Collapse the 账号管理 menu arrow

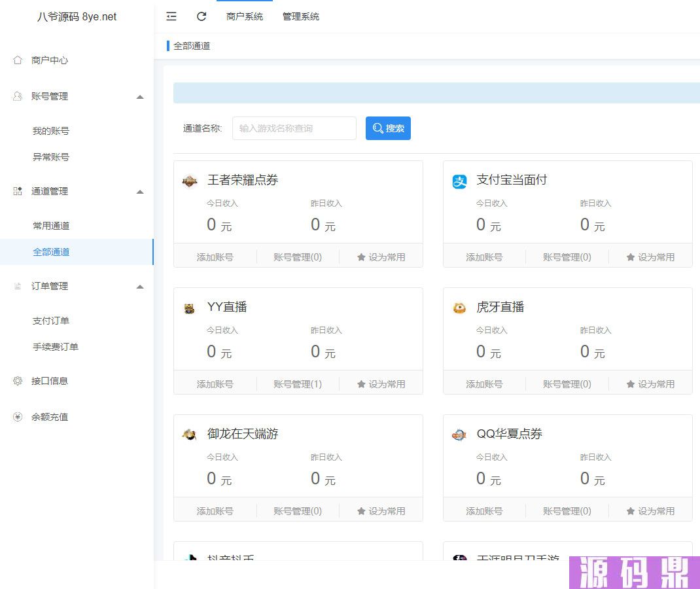click(140, 97)
